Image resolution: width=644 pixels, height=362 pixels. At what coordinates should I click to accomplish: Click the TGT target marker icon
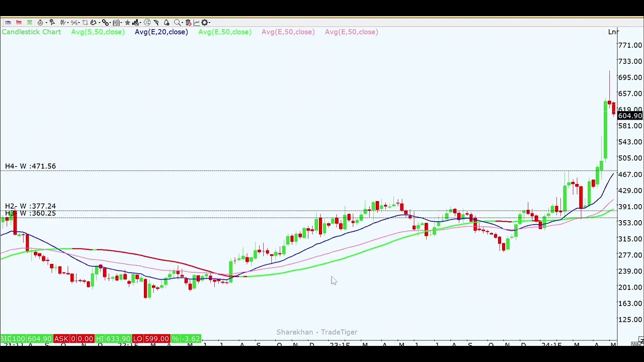(x=29, y=22)
